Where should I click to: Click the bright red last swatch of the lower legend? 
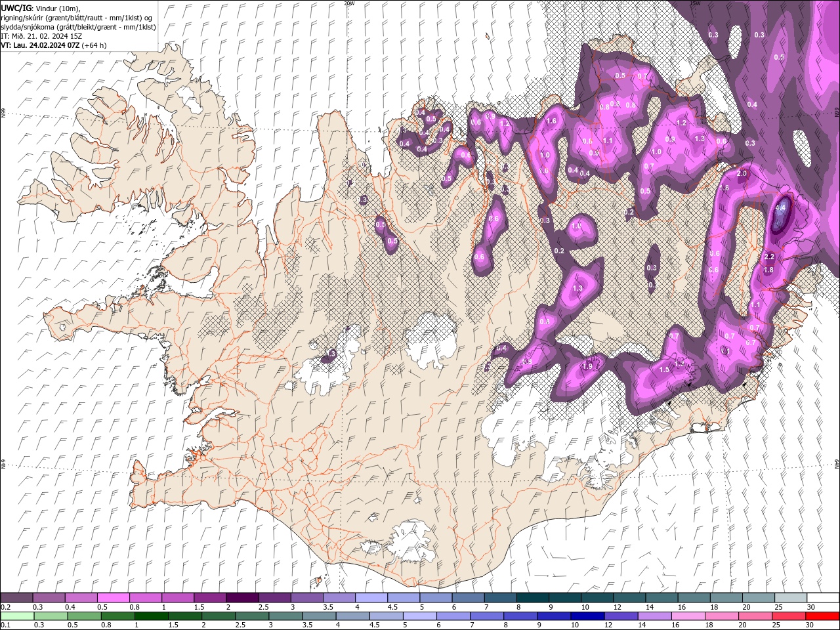pos(822,616)
